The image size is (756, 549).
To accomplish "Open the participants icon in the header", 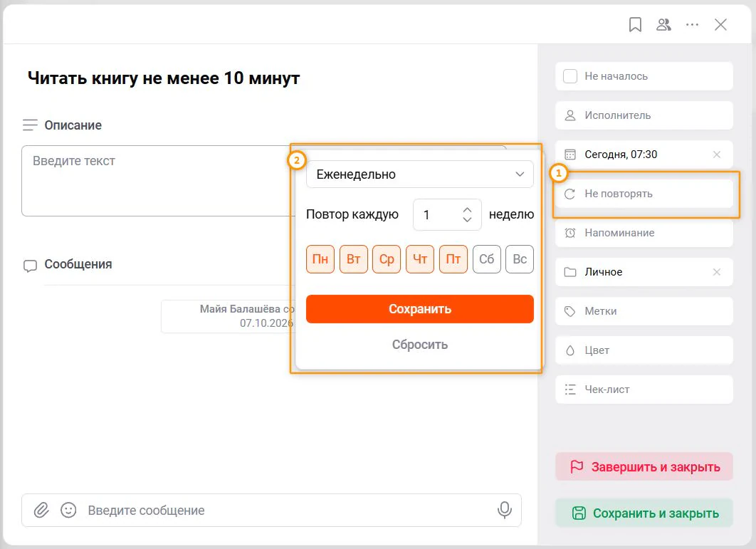I will click(663, 25).
